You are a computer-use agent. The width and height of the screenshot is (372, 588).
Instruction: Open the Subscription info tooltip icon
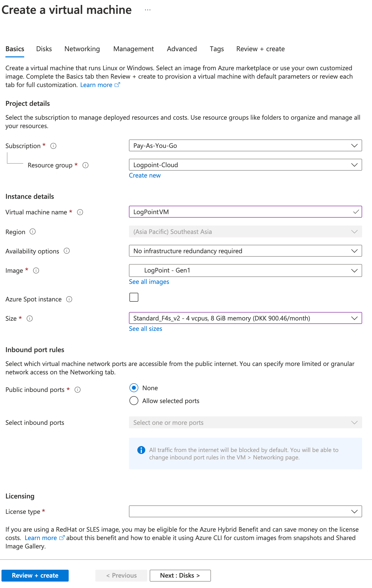[x=53, y=146]
